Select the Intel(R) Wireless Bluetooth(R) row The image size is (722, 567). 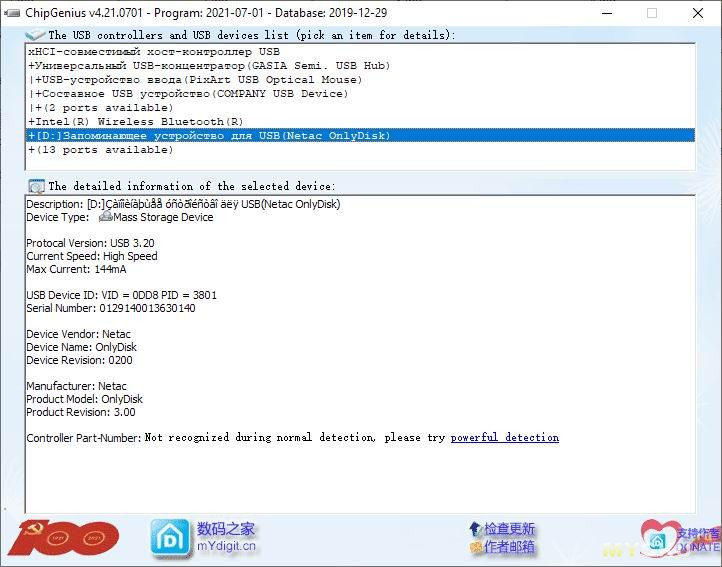click(x=360, y=122)
